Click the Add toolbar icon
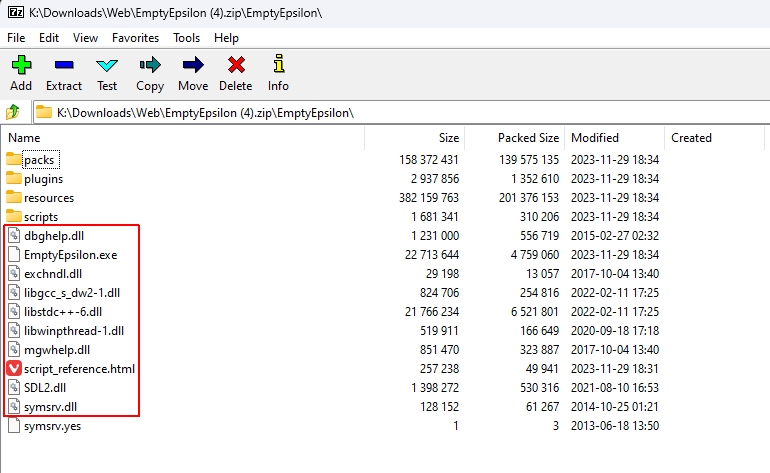 point(21,65)
